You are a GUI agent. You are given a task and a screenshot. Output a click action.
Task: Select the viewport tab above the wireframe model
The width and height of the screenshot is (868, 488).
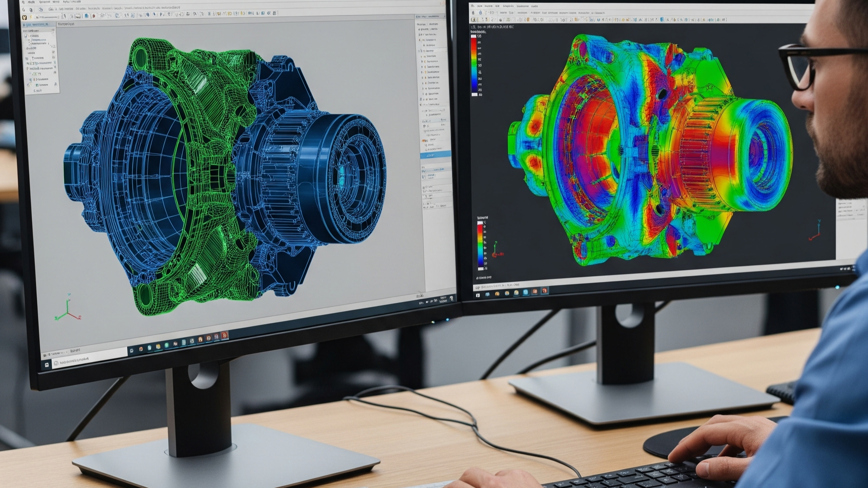pyautogui.click(x=66, y=24)
